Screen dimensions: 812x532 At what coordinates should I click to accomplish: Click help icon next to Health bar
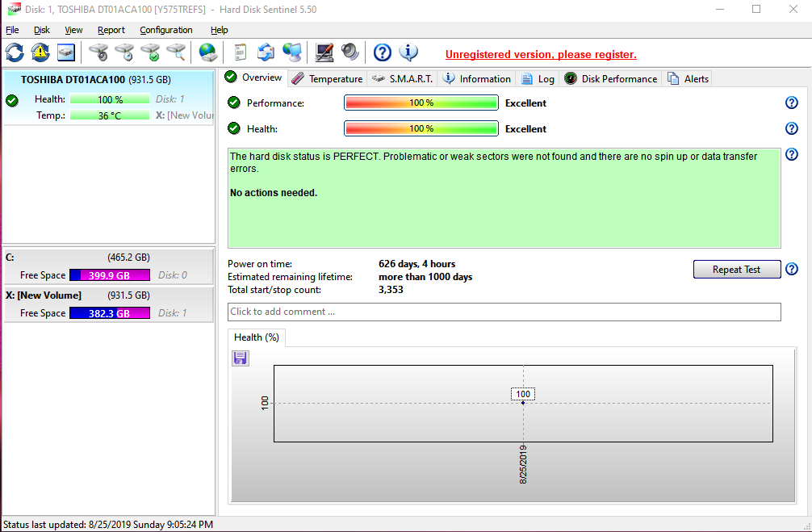tap(791, 128)
